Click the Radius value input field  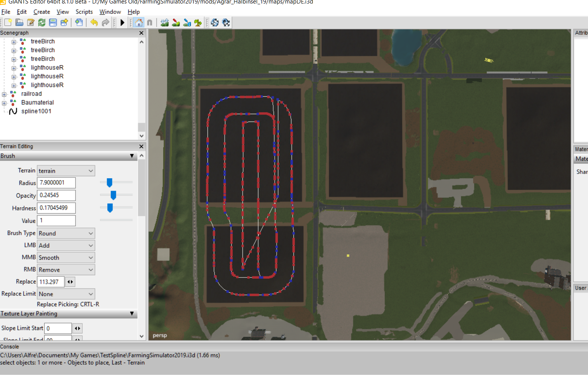56,182
